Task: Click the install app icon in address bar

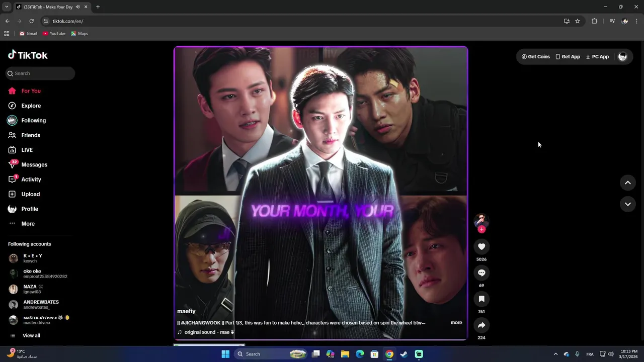Action: click(x=567, y=21)
